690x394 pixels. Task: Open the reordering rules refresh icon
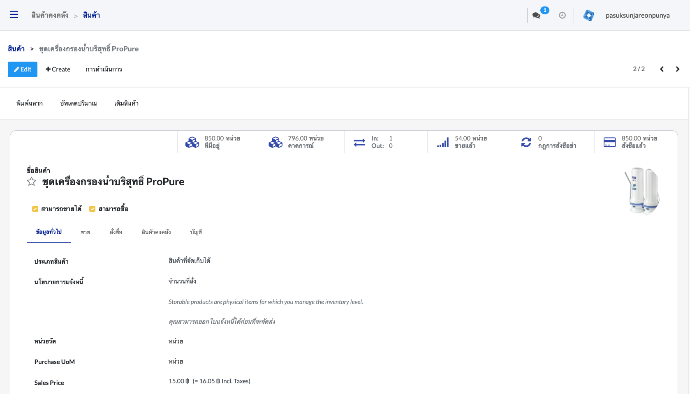(x=526, y=142)
